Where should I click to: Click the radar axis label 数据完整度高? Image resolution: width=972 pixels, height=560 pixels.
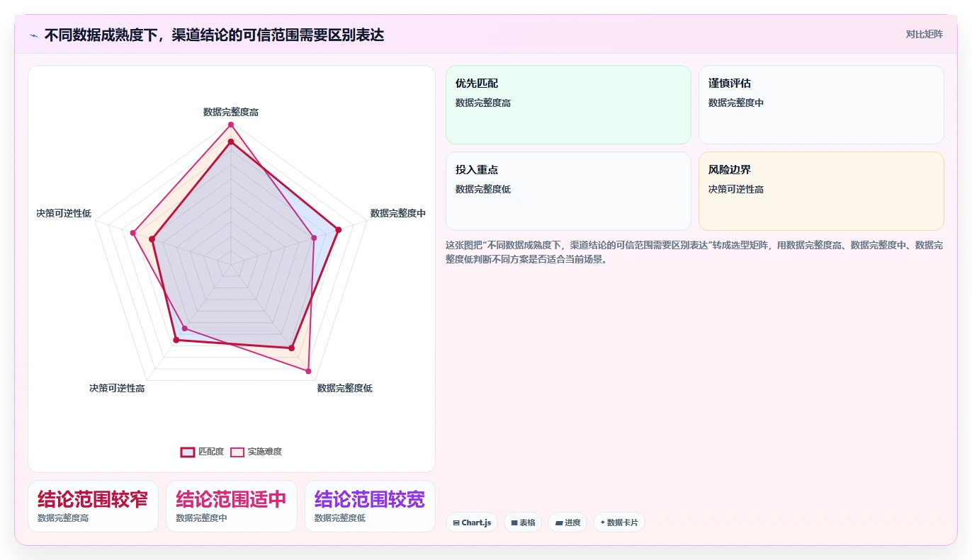click(x=231, y=112)
